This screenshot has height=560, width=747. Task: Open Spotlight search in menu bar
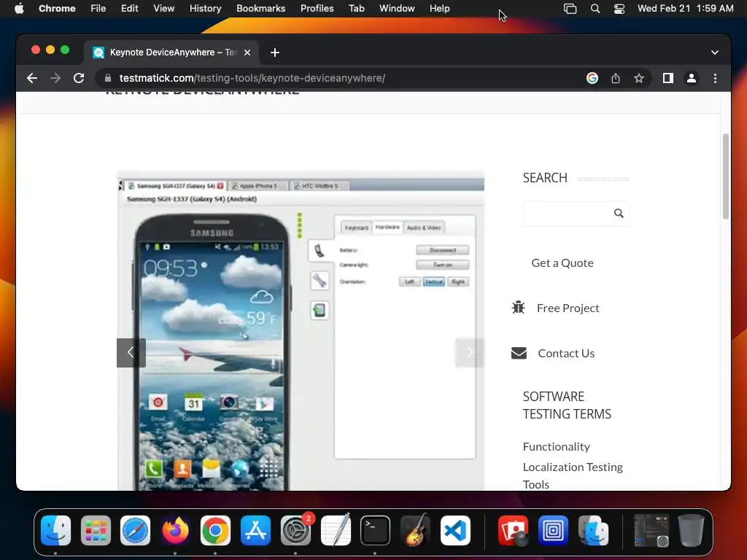595,9
